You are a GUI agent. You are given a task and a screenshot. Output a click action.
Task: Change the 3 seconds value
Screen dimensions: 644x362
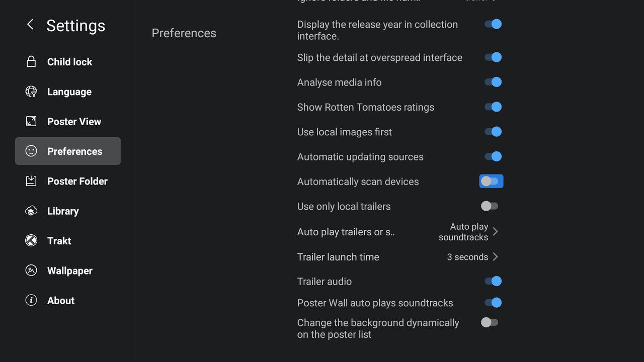pos(467,257)
